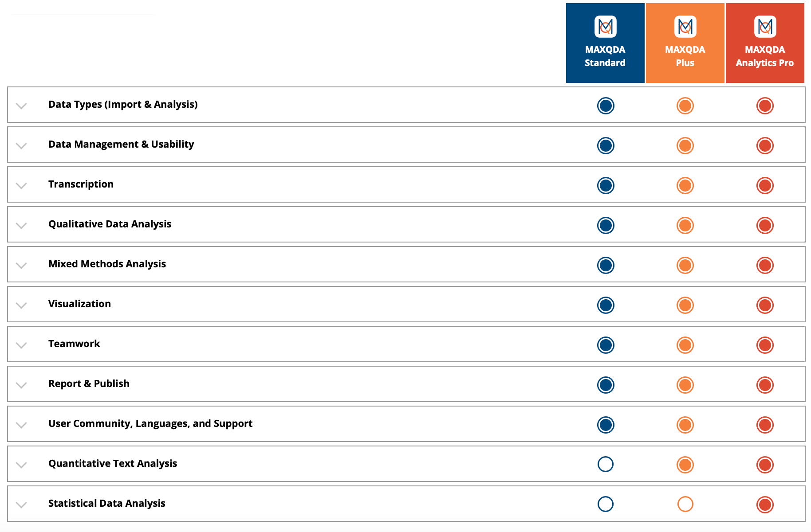The image size is (811, 532).
Task: Click Standard's empty circle for Statistical Data Analysis
Action: tap(606, 504)
